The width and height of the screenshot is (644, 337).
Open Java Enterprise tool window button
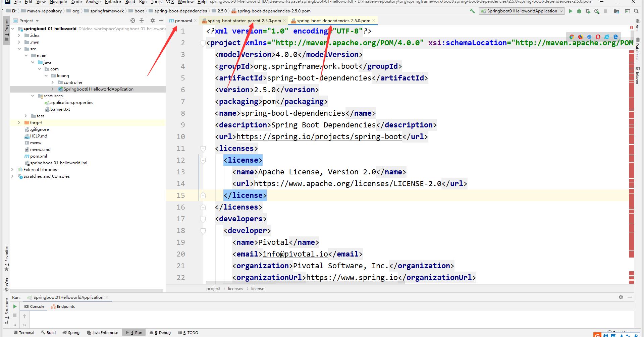click(102, 333)
